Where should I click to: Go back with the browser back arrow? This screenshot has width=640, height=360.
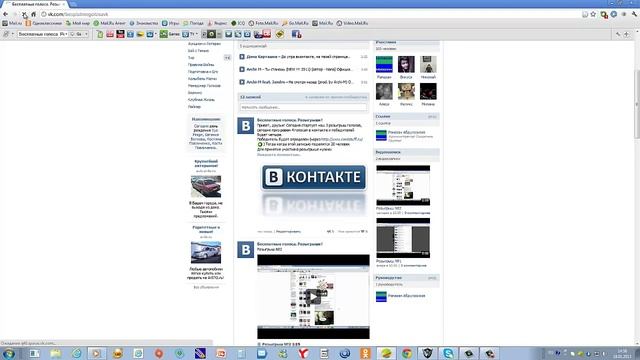(6, 14)
